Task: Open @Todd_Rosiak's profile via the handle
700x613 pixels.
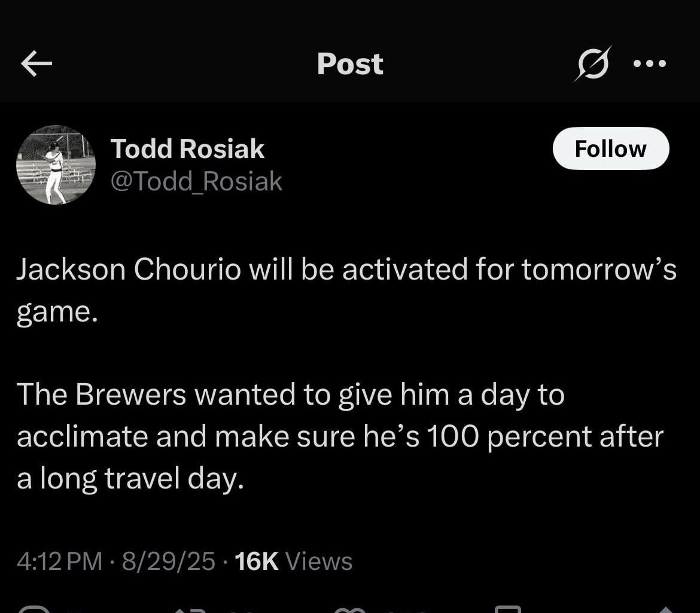Action: (196, 180)
